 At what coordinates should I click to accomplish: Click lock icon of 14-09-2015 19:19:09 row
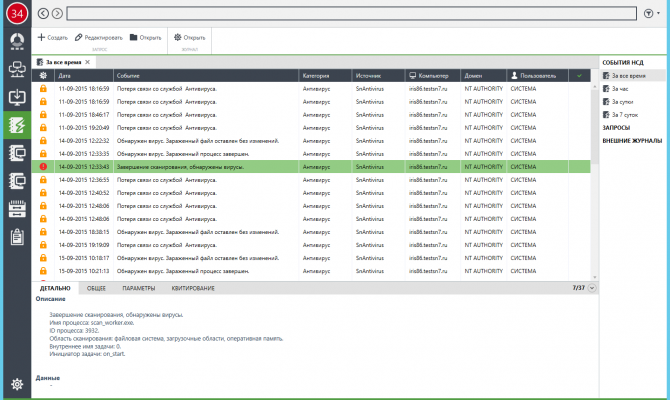coord(43,245)
